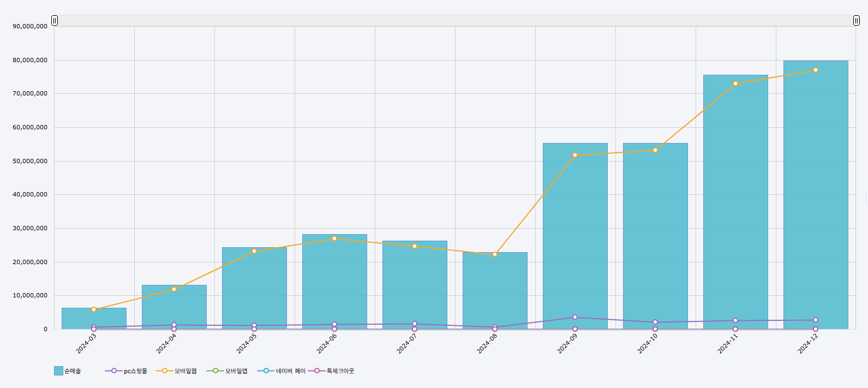The width and height of the screenshot is (868, 388).
Task: Click the left scrollbar grip handle
Action: pyautogui.click(x=55, y=21)
